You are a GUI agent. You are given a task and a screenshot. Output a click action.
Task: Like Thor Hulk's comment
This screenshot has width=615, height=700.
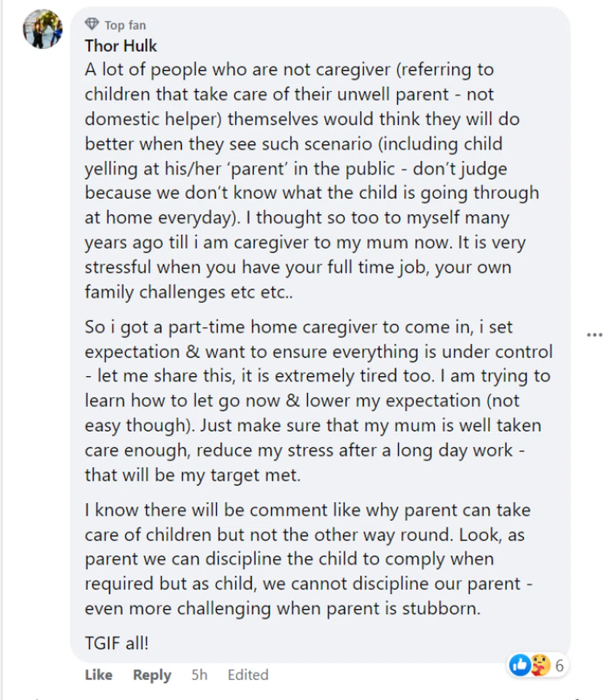(x=98, y=674)
